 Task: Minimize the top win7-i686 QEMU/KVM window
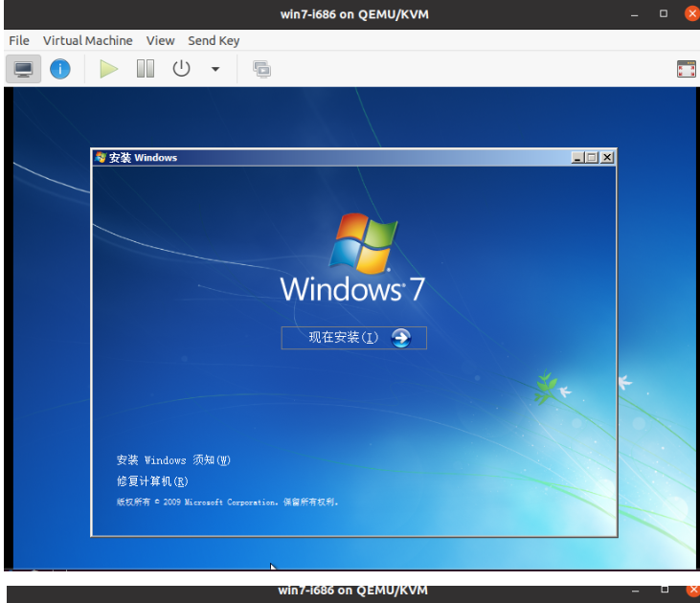[x=634, y=14]
